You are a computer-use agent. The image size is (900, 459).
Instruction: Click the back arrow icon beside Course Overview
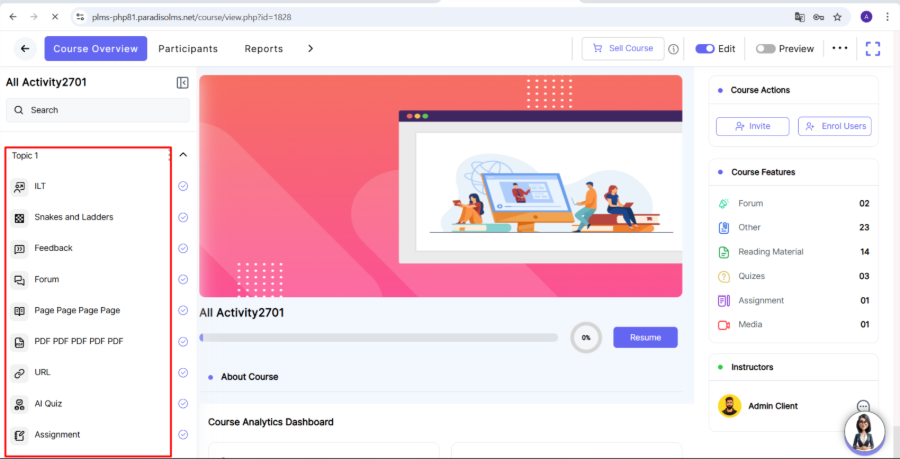click(25, 48)
